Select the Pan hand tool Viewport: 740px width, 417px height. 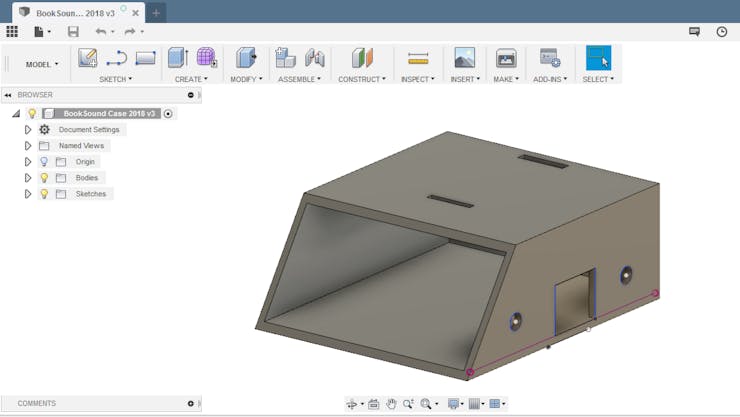click(x=391, y=404)
